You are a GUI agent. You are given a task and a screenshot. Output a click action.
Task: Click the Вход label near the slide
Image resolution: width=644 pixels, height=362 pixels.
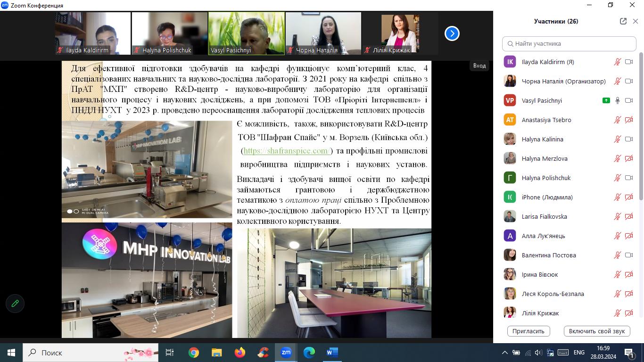pyautogui.click(x=479, y=66)
